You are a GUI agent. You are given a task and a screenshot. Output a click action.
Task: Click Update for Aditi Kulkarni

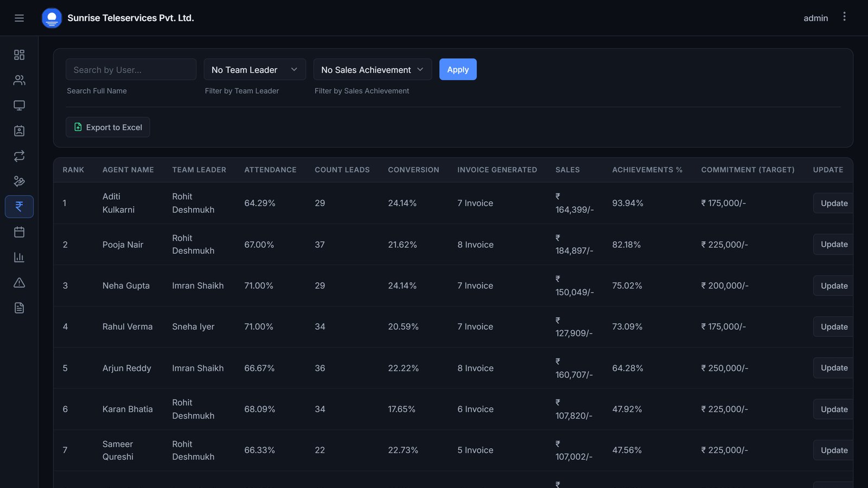833,203
